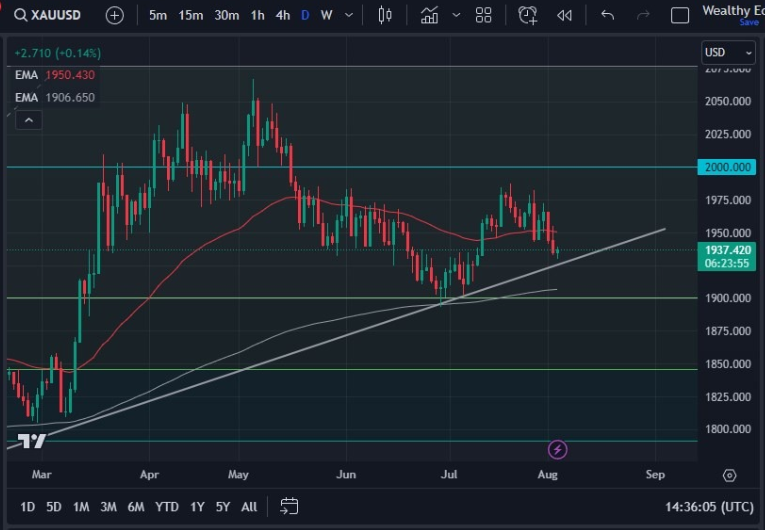Screen dimensions: 765x530
Task: Open the go to date calendar icon
Action: click(x=289, y=506)
